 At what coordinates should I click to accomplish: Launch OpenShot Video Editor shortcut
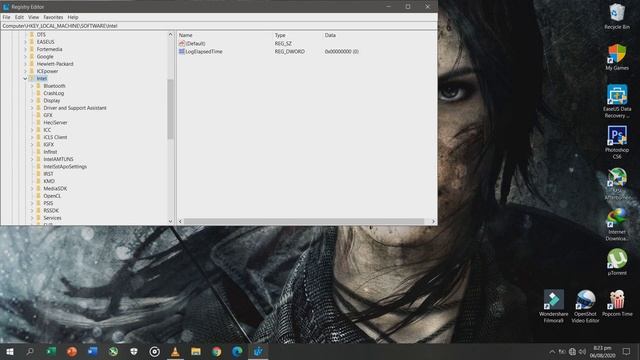tap(585, 306)
